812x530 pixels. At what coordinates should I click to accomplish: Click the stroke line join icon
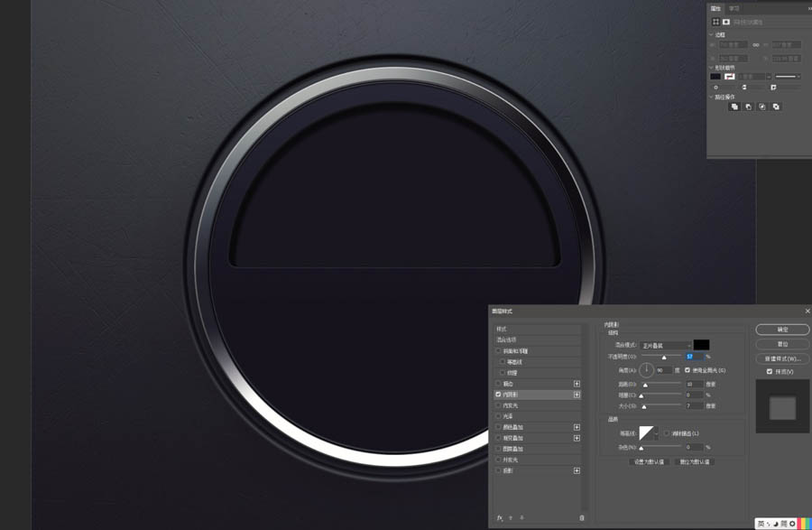pyautogui.click(x=773, y=88)
